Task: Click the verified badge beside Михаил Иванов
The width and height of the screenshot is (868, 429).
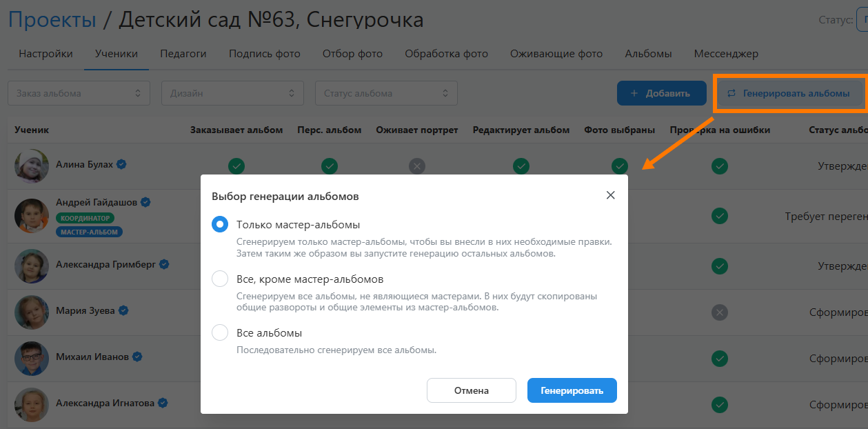Action: pos(137,357)
